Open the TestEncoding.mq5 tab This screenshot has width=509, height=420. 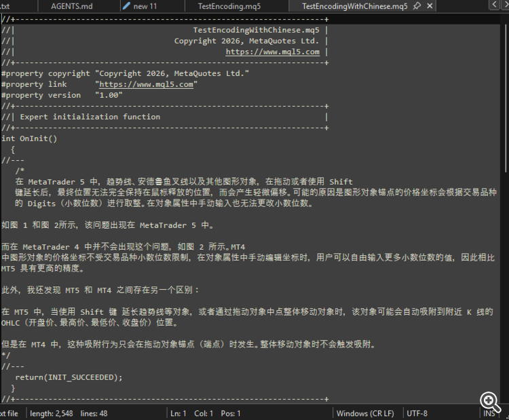pyautogui.click(x=229, y=6)
